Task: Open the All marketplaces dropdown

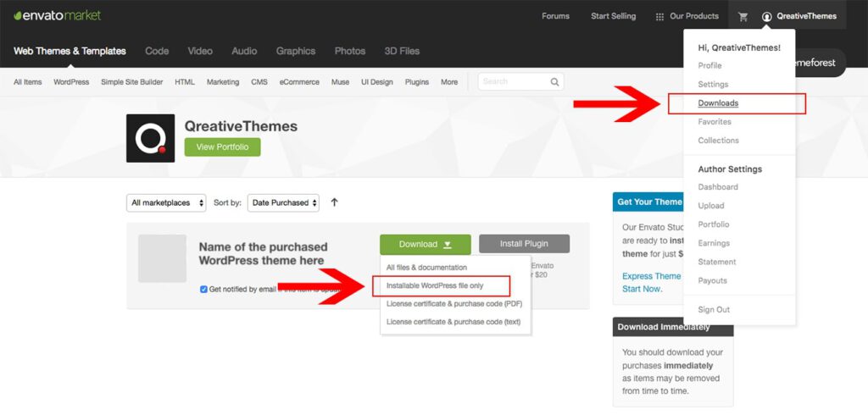Action: click(x=167, y=203)
